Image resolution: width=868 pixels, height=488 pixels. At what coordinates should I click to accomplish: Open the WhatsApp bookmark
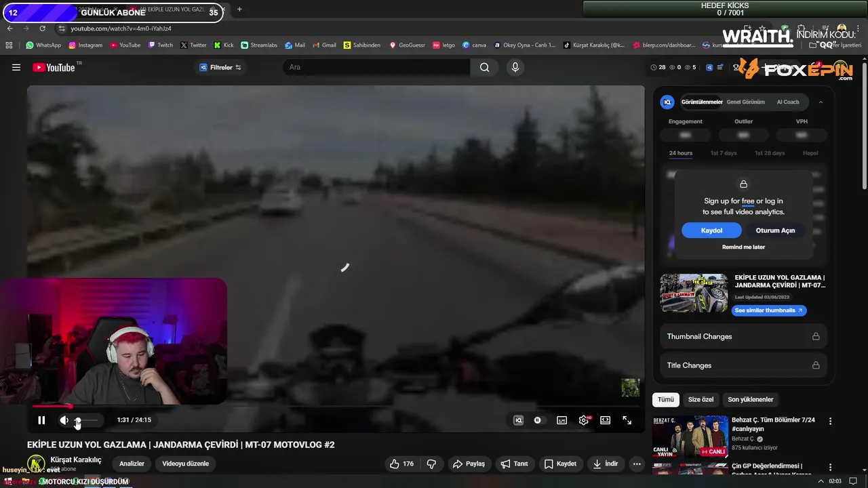tap(43, 45)
